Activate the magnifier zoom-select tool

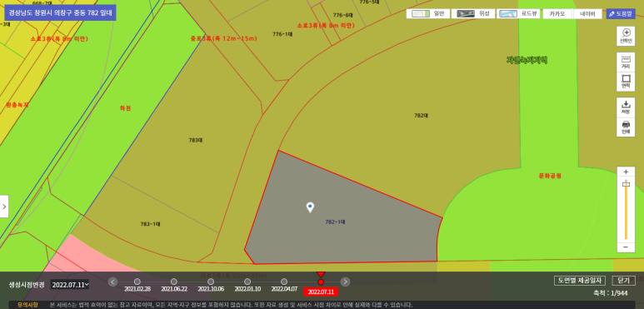pyautogui.click(x=626, y=36)
